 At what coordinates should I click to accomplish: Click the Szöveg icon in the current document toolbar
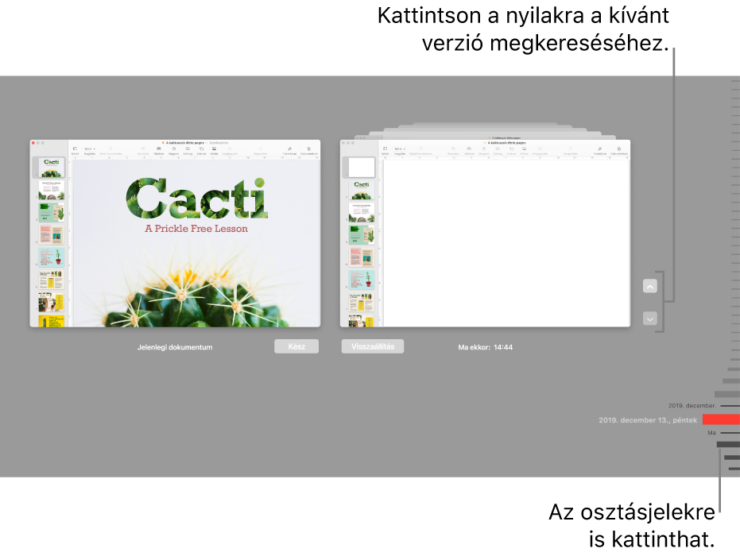[188, 149]
